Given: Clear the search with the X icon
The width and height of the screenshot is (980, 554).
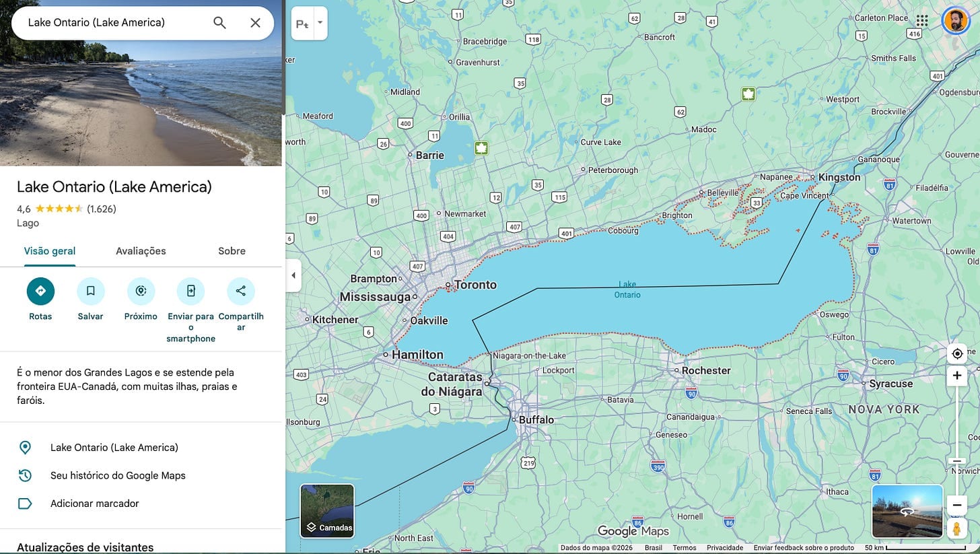Looking at the screenshot, I should (x=255, y=23).
